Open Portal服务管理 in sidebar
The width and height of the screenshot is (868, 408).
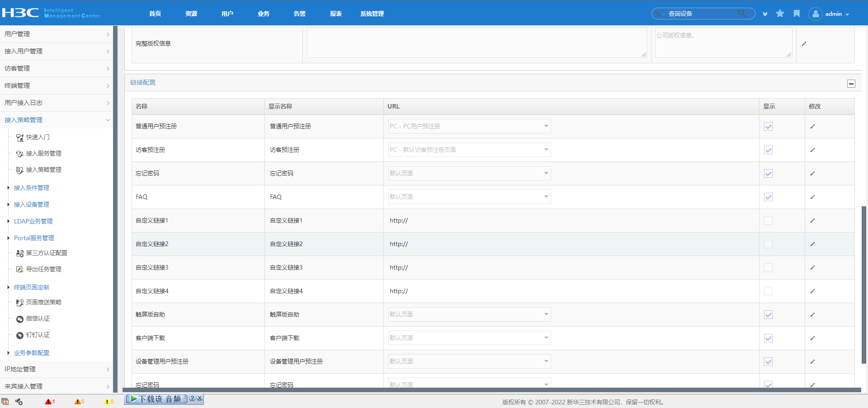(x=34, y=238)
